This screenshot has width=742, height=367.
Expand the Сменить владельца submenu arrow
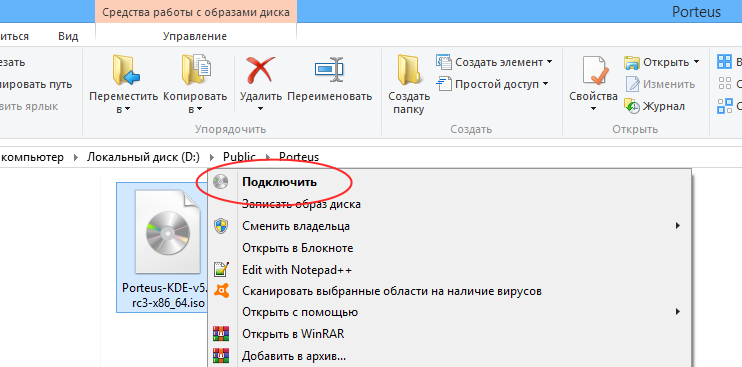coord(678,226)
